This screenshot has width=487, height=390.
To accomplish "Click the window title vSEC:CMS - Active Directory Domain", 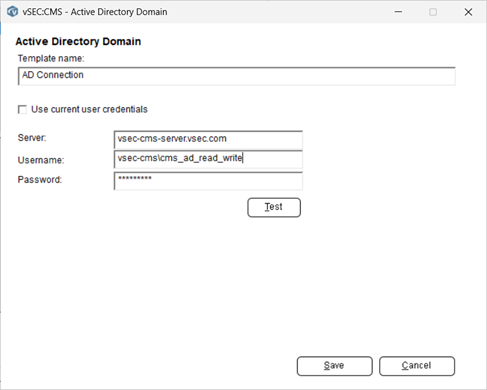I will click(x=95, y=12).
